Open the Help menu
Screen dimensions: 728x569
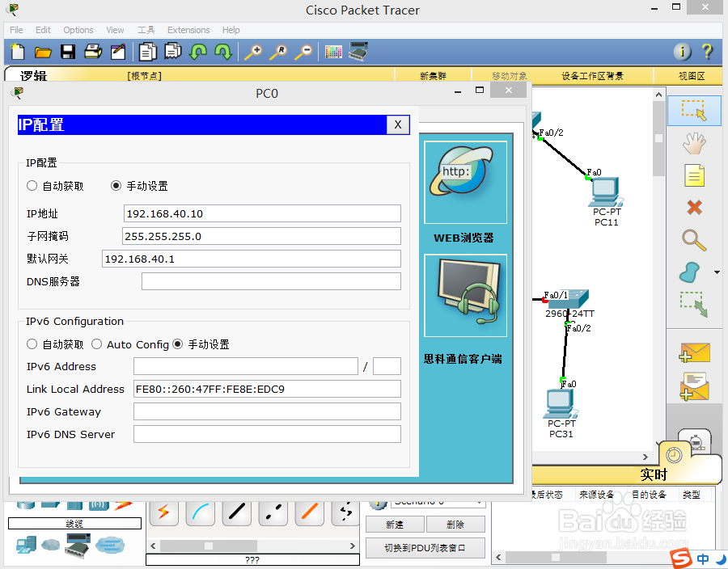click(x=231, y=30)
